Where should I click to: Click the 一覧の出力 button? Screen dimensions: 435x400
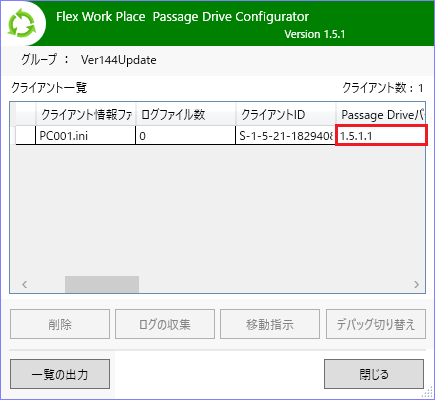click(x=60, y=374)
